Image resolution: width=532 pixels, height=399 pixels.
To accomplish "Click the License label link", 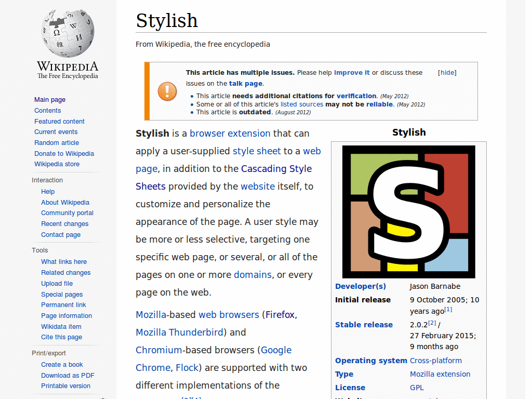I will 350,388.
